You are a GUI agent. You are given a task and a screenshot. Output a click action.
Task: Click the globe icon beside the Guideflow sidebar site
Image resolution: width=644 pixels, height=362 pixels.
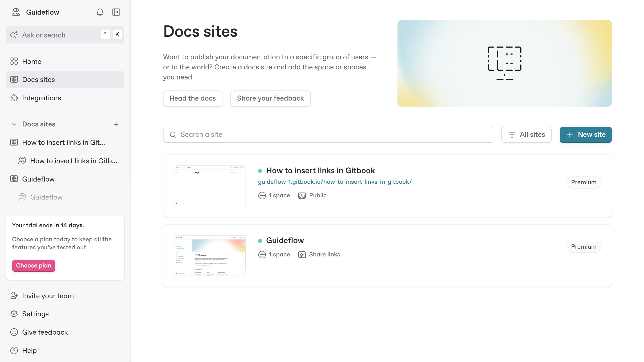14,179
